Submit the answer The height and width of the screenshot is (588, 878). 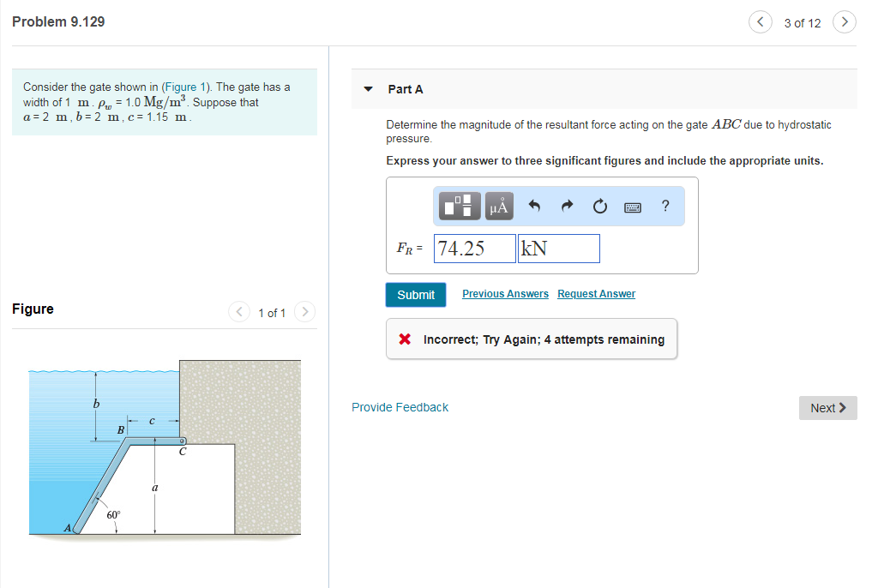(416, 295)
